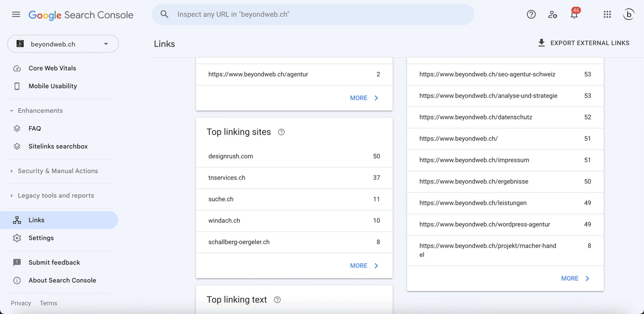Open the leistungen row
The image size is (644, 314).
tap(505, 203)
